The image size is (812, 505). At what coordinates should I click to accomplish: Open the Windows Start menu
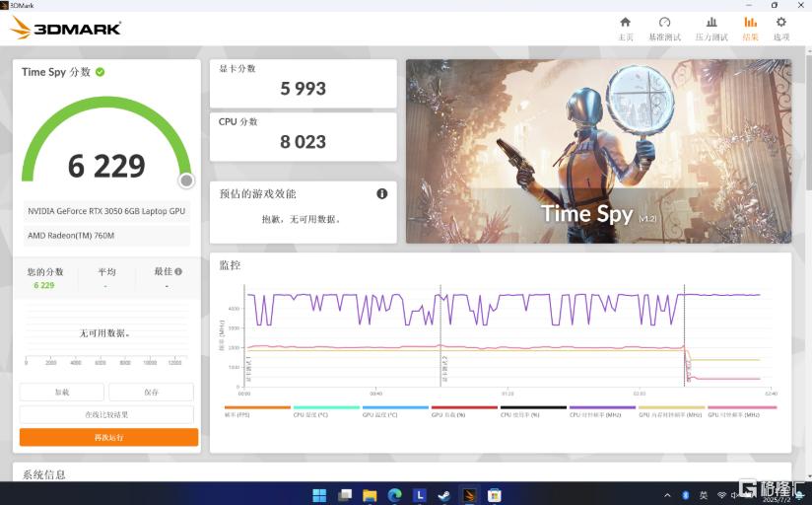pos(319,495)
